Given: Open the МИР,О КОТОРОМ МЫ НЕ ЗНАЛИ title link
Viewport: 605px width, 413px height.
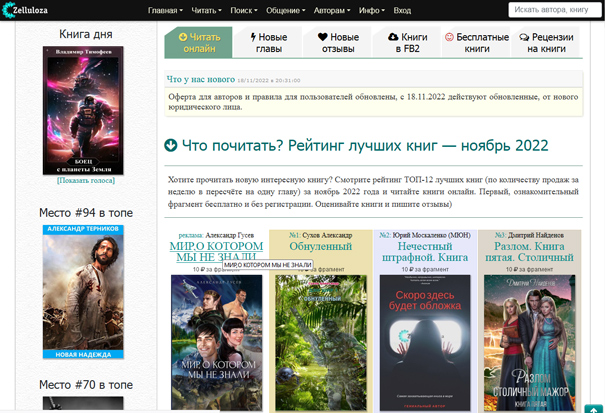Looking at the screenshot, I should click(216, 252).
